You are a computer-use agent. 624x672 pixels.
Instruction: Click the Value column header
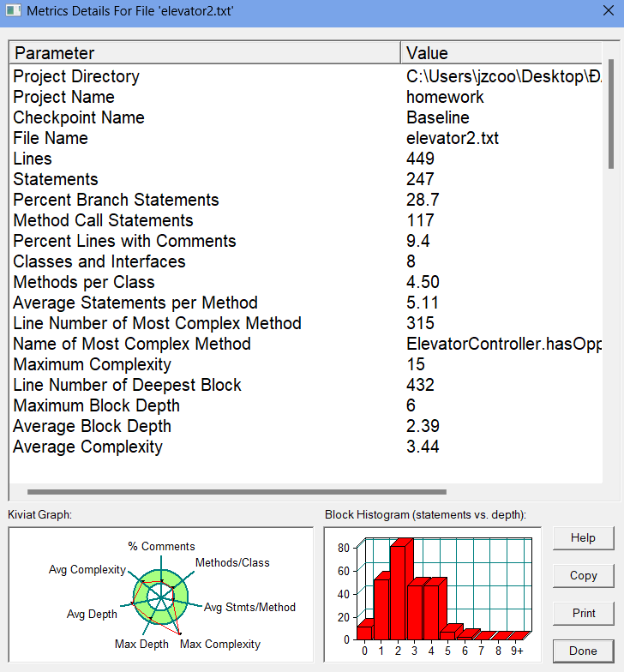pyautogui.click(x=501, y=53)
